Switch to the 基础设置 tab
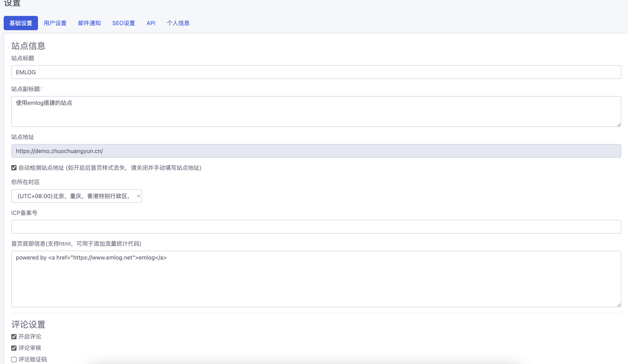 (x=21, y=23)
